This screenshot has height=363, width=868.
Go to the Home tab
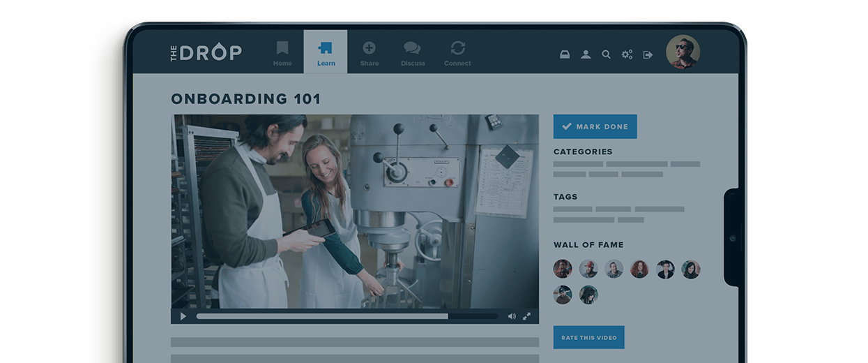[282, 53]
